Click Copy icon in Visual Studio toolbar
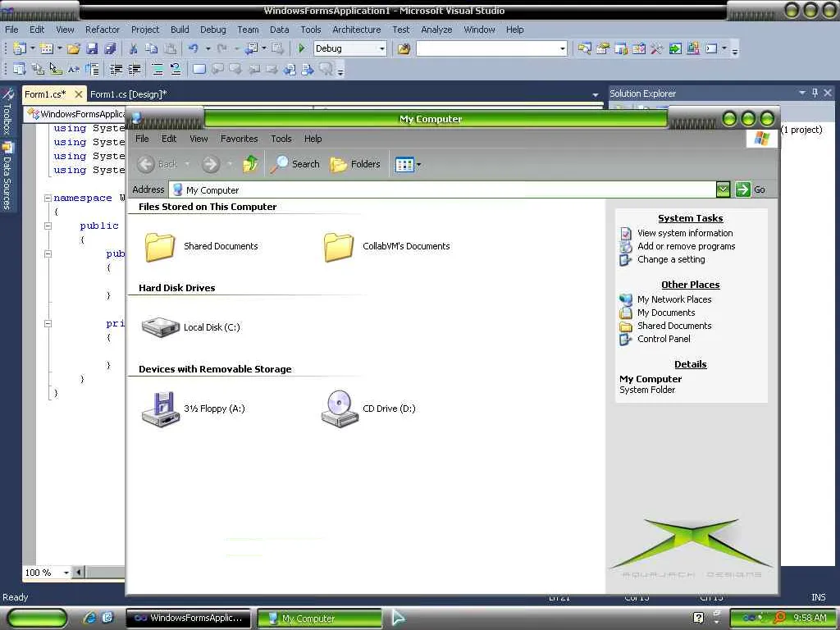 tap(152, 48)
